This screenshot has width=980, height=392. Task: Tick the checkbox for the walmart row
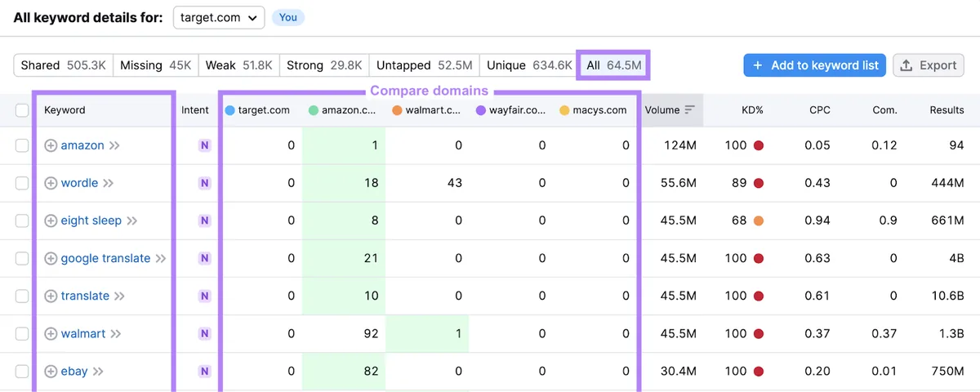(x=22, y=333)
